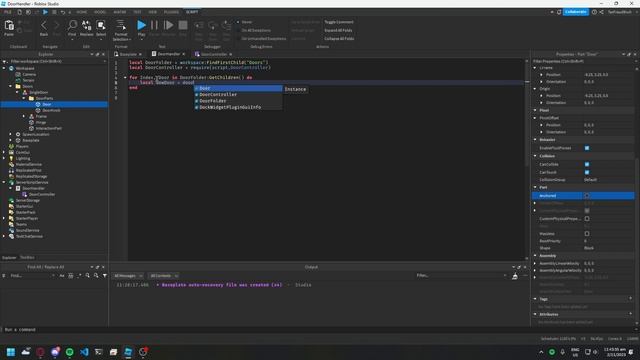Collapse the Doors folder in Explorer

point(11,86)
